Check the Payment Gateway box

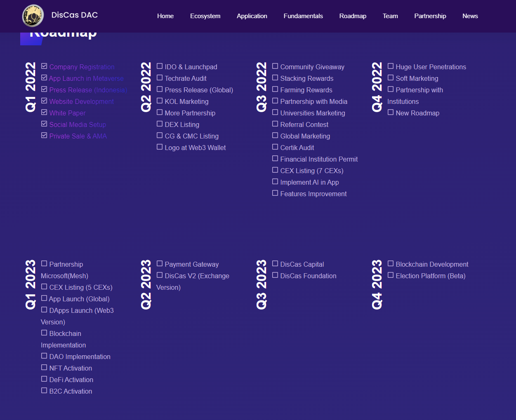pyautogui.click(x=160, y=263)
